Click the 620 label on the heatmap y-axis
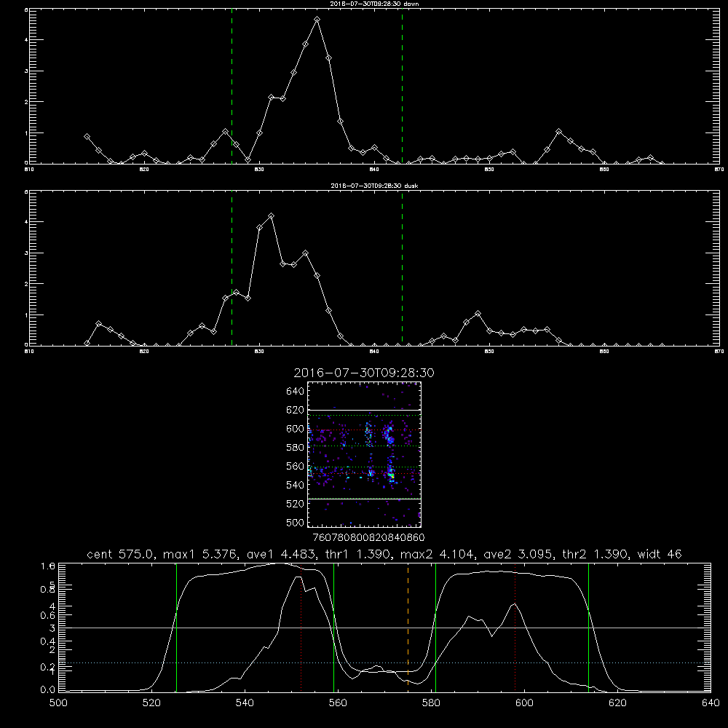The image size is (728, 728). (x=295, y=410)
